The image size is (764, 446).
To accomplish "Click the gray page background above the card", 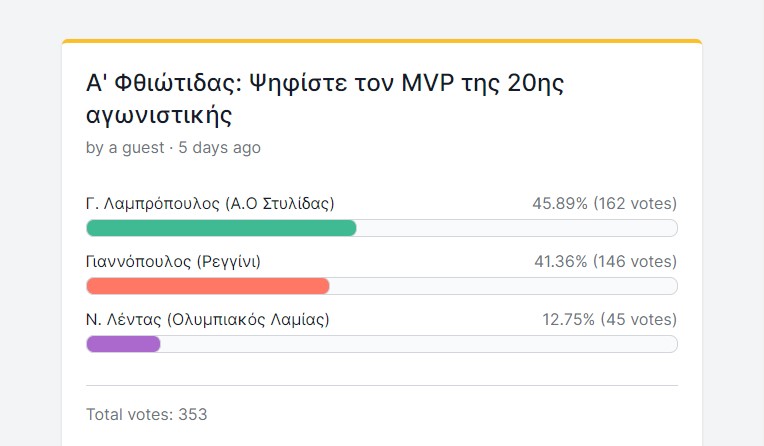I will 382,19.
